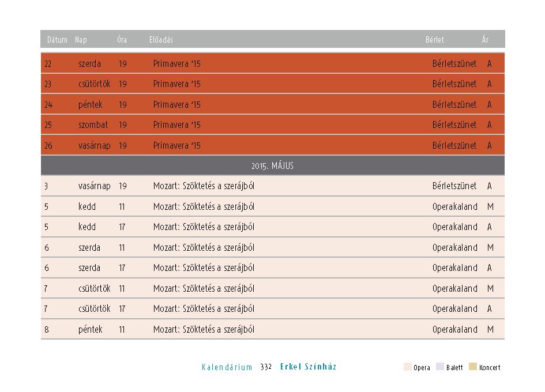
Task: Click the Óra column header
Action: coord(122,40)
